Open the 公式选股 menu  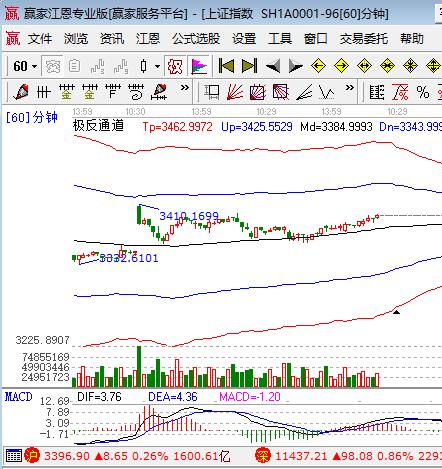tap(196, 39)
